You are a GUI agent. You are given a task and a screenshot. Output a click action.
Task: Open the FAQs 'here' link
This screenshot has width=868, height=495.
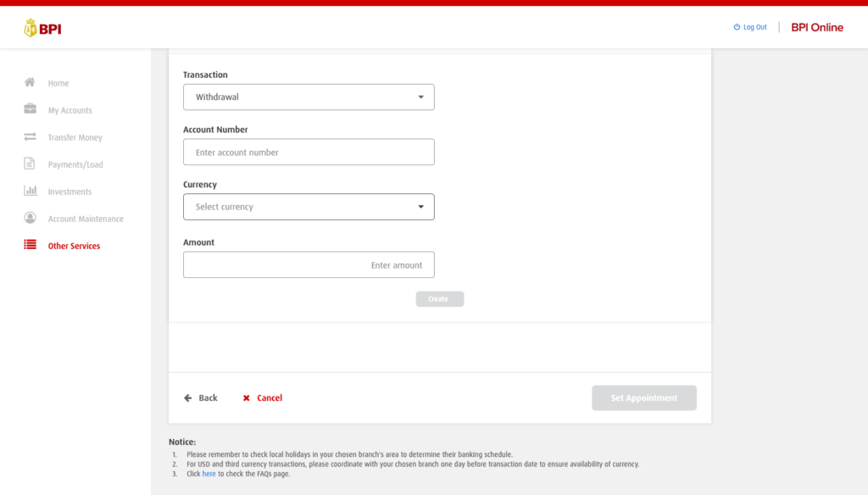coord(209,474)
